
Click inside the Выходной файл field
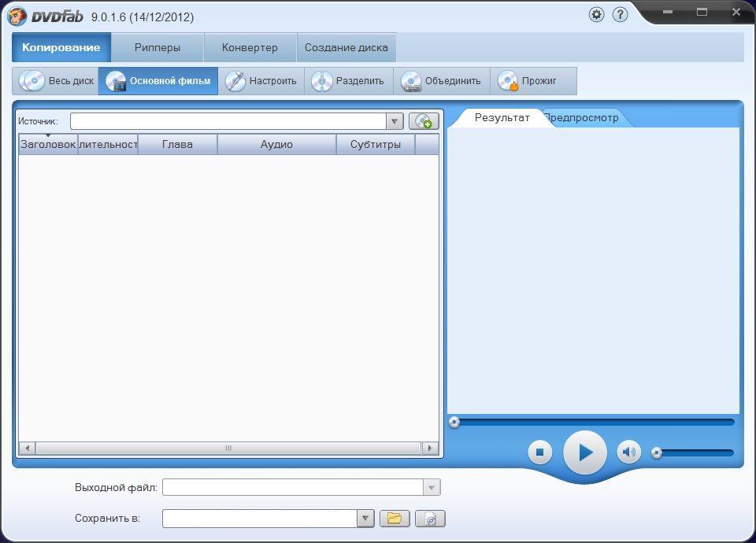(x=293, y=488)
